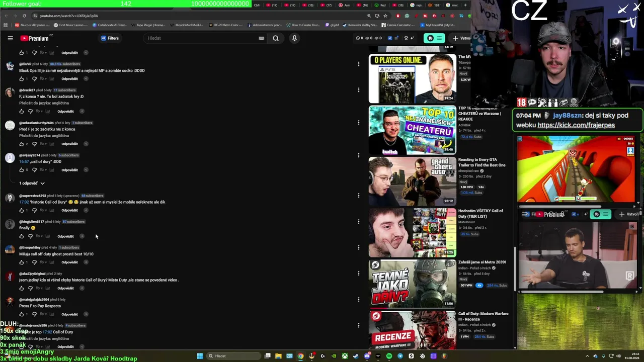Open Telegram from the taskbar
The height and width of the screenshot is (362, 644).
[x=400, y=356]
